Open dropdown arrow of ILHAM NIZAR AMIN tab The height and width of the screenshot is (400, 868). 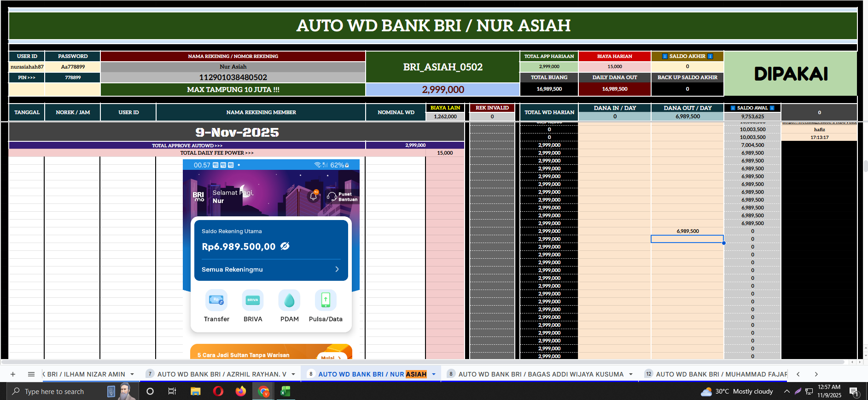click(x=132, y=374)
